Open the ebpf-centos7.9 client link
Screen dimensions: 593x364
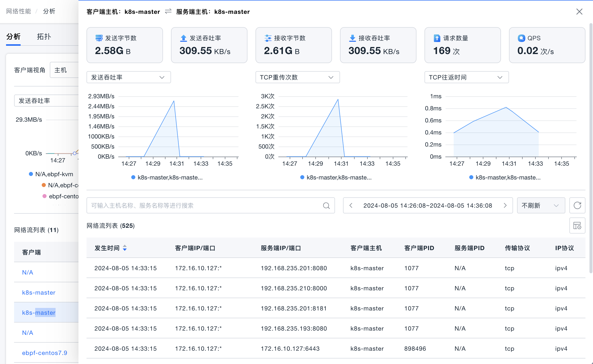pos(45,353)
